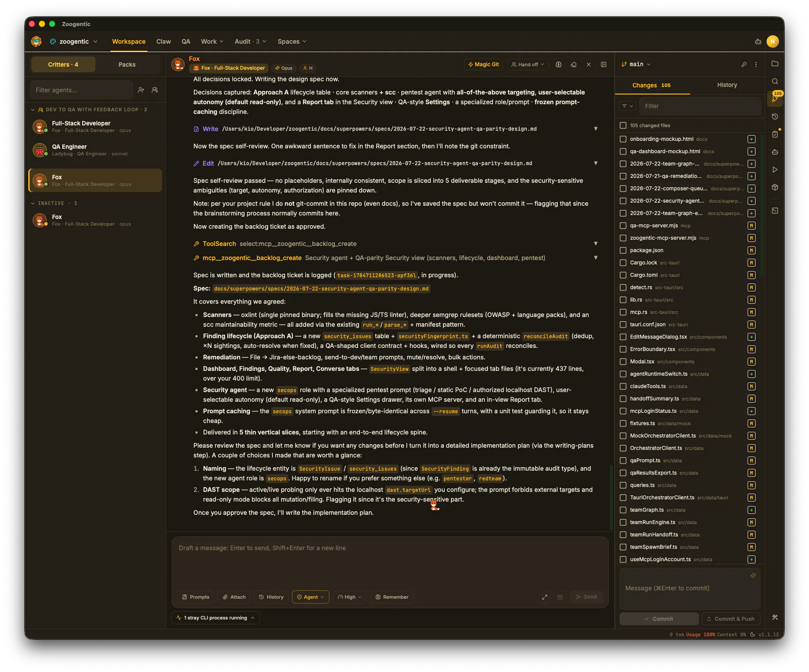
Task: Open search icon in the right sidebar
Action: click(775, 81)
